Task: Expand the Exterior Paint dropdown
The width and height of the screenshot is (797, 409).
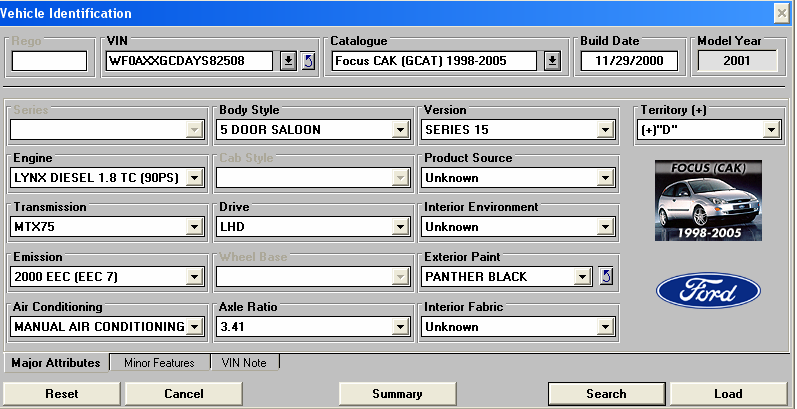Action: 582,277
